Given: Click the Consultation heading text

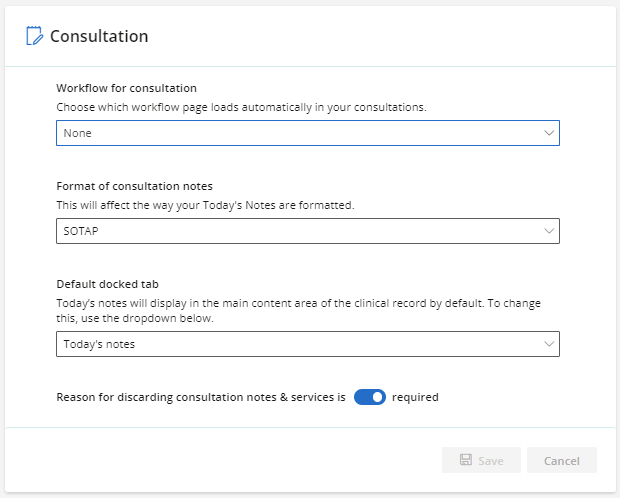Looking at the screenshot, I should tap(99, 36).
